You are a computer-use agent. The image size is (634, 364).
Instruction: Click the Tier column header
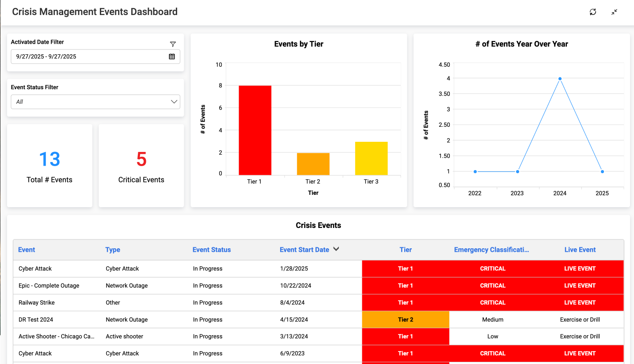click(405, 250)
